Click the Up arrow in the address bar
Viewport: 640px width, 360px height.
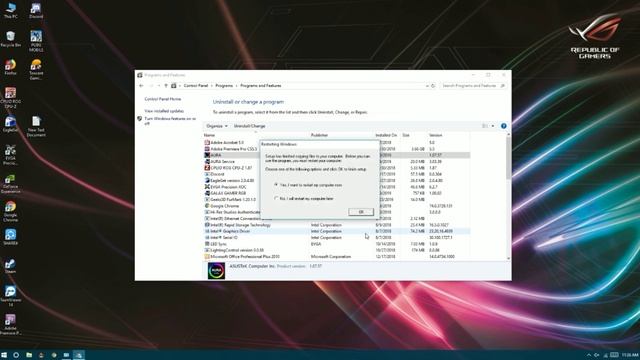(x=166, y=86)
